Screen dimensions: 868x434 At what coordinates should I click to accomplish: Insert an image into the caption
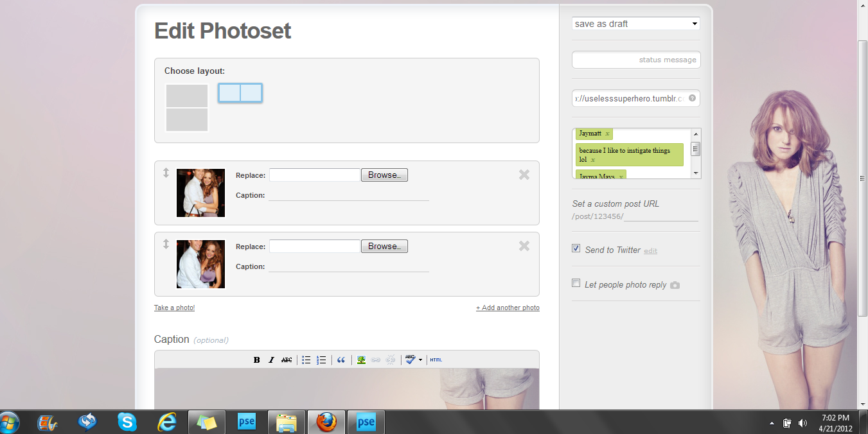361,360
